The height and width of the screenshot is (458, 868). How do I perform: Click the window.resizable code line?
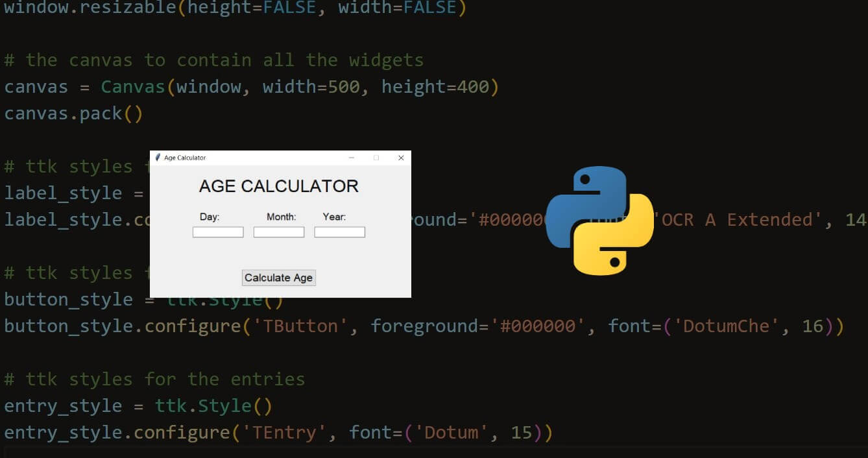234,8
